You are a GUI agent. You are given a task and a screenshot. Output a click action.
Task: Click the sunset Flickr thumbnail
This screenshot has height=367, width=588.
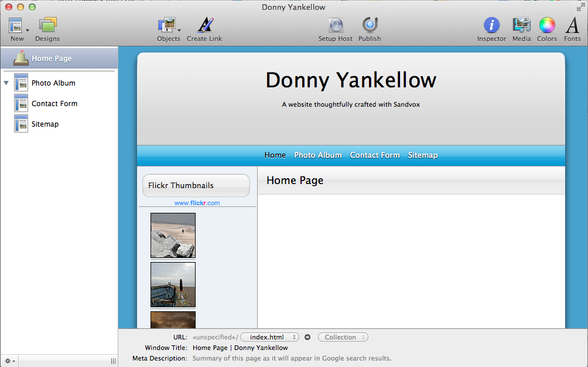click(173, 320)
